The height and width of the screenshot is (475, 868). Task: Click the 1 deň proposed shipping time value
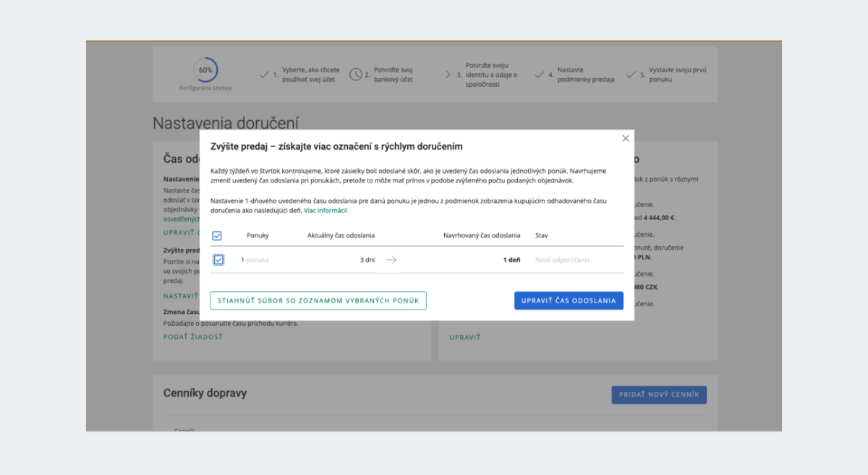[x=511, y=260]
